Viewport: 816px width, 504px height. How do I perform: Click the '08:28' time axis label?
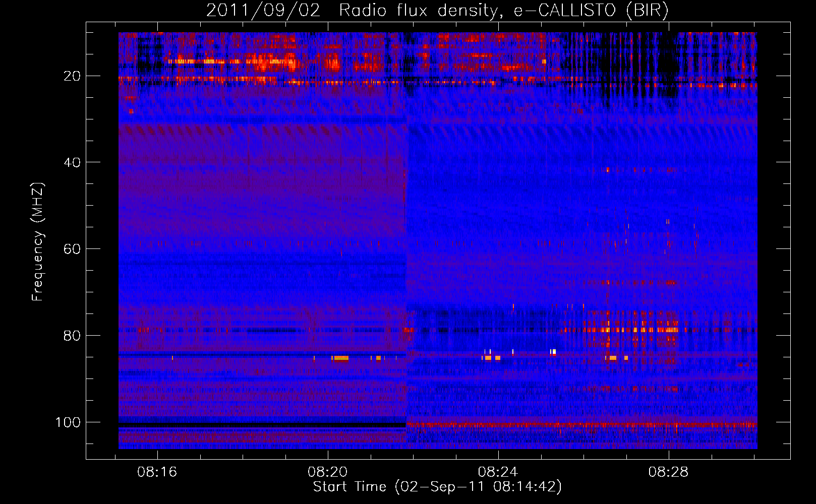[669, 472]
